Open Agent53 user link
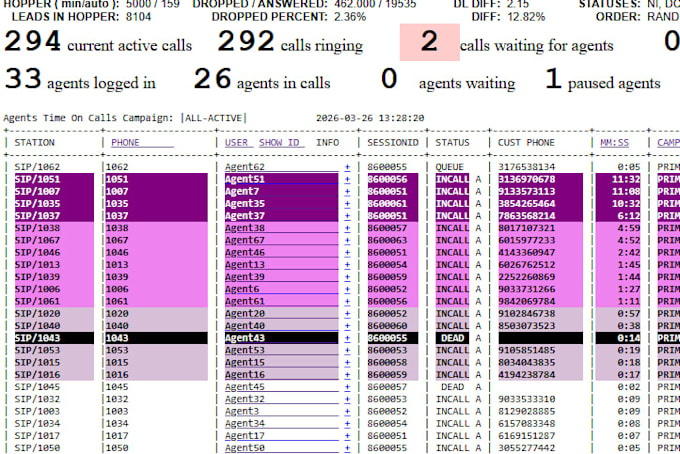Screen dimensions: 680x454 [281, 350]
